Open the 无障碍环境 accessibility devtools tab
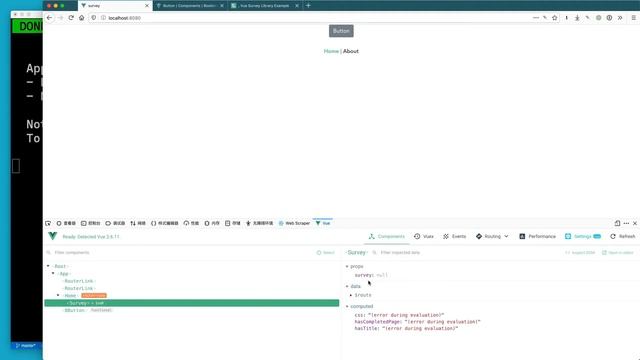Image resolution: width=640 pixels, height=360 pixels. pos(259,223)
